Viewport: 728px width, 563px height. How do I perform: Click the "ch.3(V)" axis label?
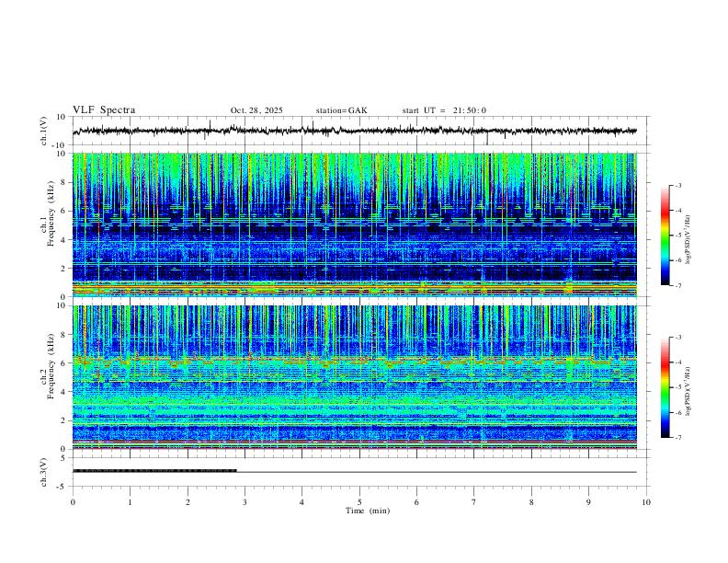pos(44,472)
